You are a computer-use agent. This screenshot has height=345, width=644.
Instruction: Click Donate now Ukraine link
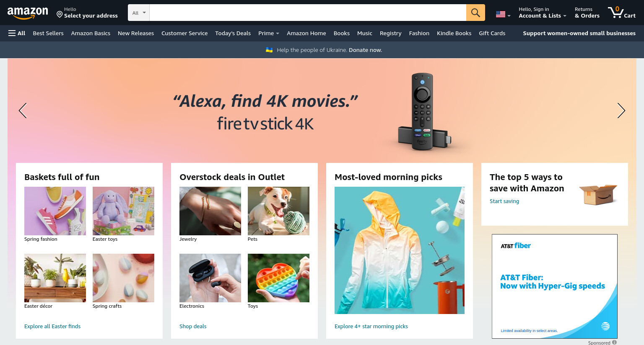[365, 50]
